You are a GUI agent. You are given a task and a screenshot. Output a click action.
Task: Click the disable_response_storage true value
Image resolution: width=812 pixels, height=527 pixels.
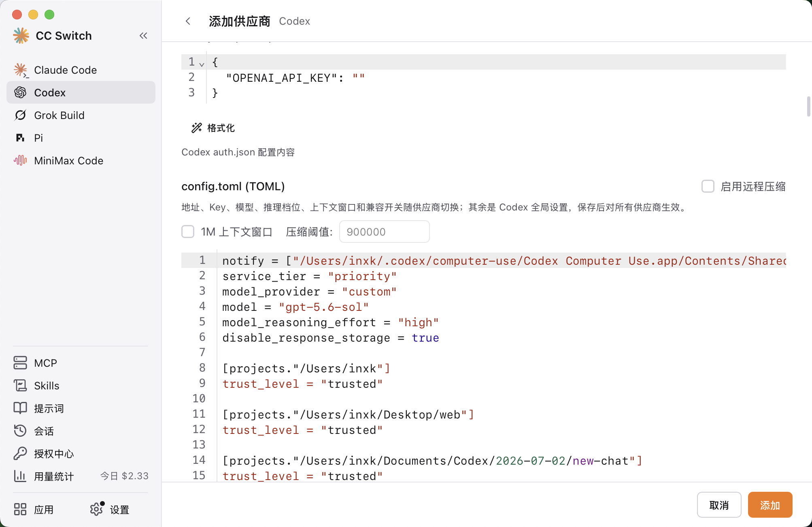425,338
